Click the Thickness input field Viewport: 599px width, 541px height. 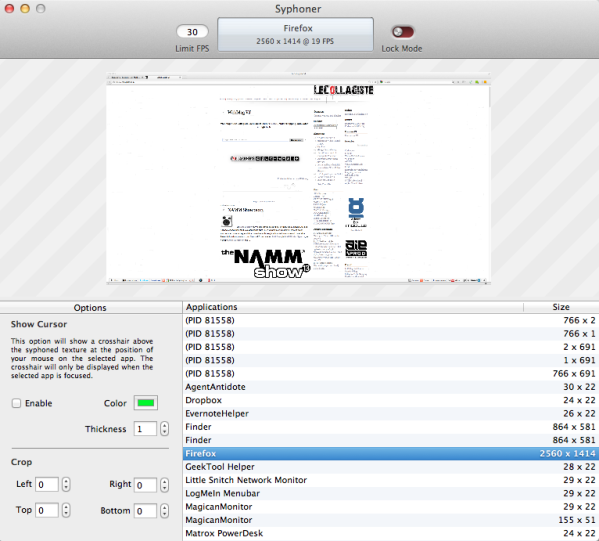145,429
